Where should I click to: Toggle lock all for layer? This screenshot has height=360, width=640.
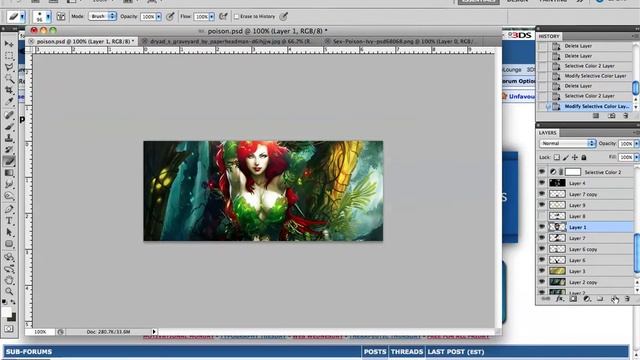[x=584, y=157]
